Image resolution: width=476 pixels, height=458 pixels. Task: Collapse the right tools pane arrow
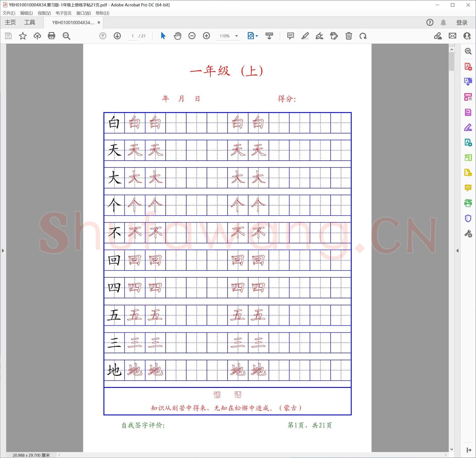pos(457,251)
